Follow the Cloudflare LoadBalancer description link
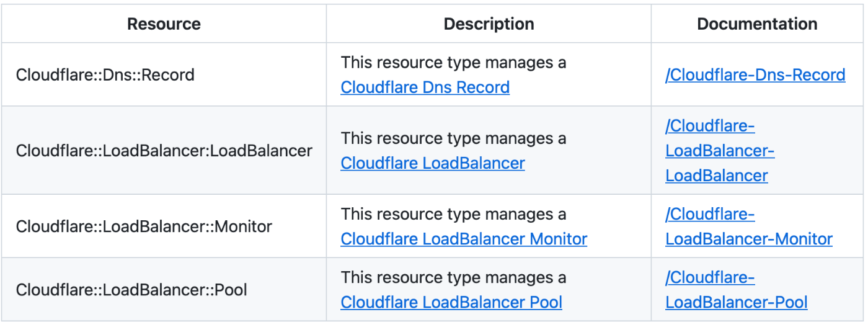 pos(432,163)
